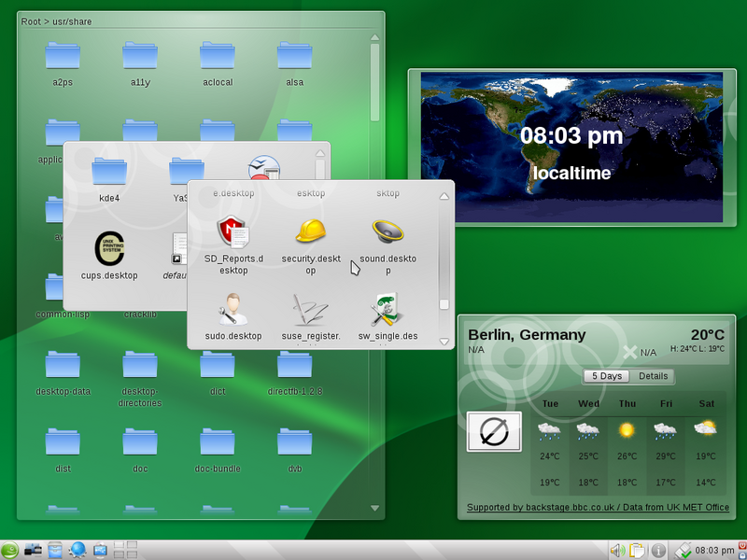Open the SD_Reports.desktop file
The height and width of the screenshot is (560, 747).
pyautogui.click(x=233, y=231)
